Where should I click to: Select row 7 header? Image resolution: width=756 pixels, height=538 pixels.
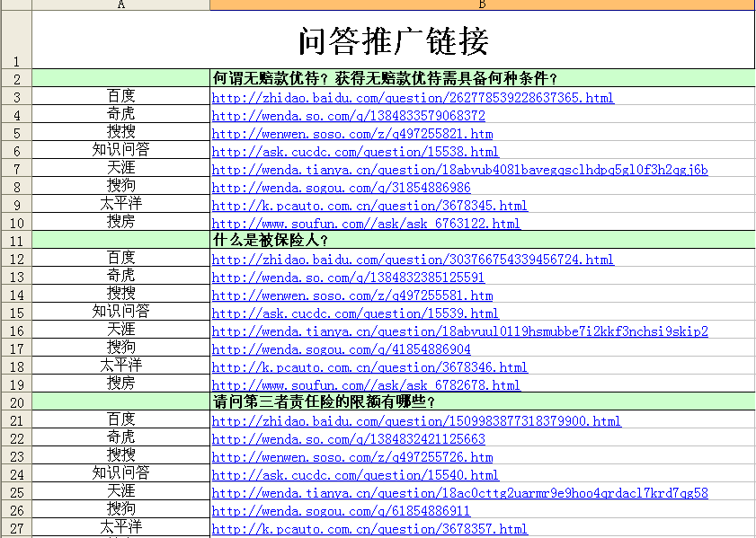coord(16,168)
